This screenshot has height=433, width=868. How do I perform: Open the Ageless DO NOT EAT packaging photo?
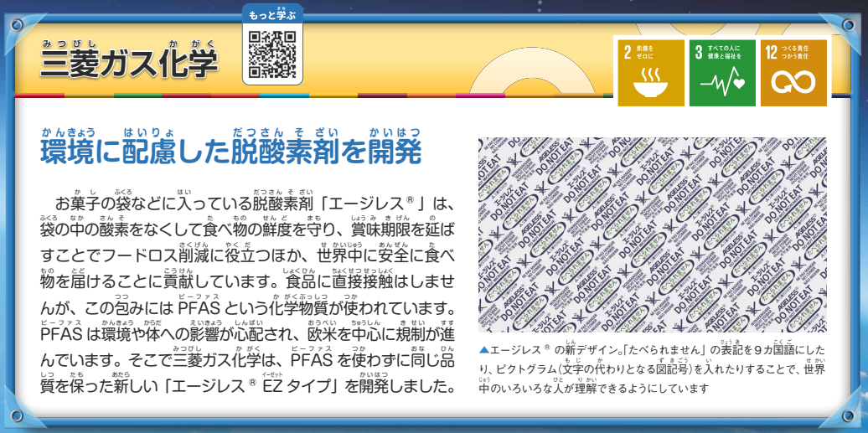(x=653, y=235)
